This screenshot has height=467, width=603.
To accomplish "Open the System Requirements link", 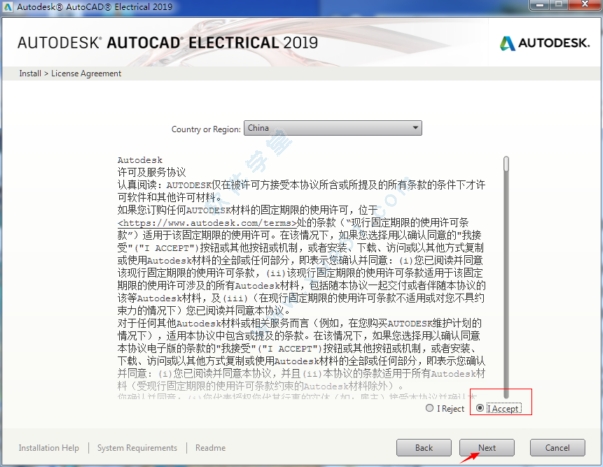I will (x=137, y=447).
